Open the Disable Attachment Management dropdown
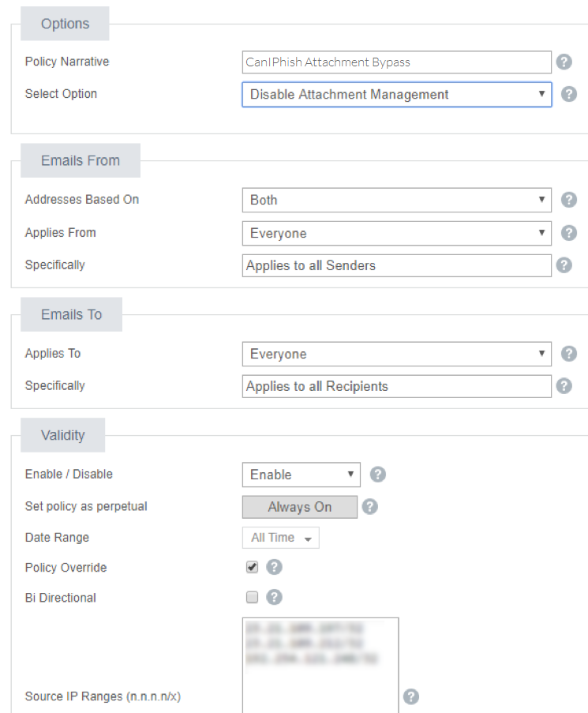Image resolution: width=588 pixels, height=713 pixels. point(396,94)
